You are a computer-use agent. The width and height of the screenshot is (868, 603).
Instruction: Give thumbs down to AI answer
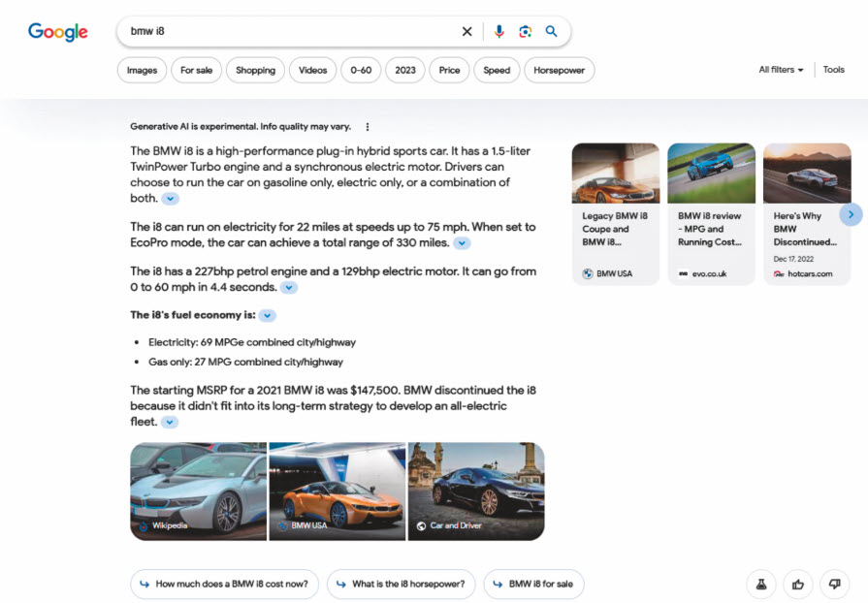click(834, 584)
